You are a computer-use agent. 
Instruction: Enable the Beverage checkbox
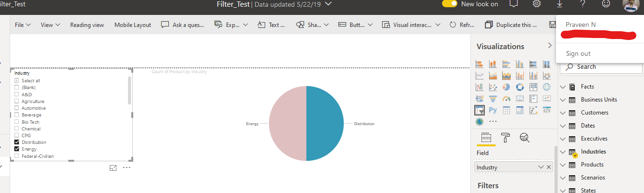click(x=17, y=115)
